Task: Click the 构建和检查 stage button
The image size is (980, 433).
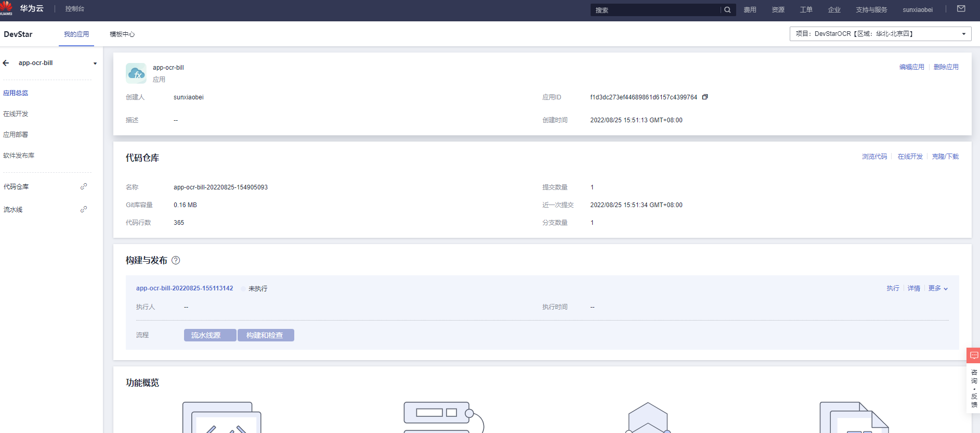Action: [266, 335]
